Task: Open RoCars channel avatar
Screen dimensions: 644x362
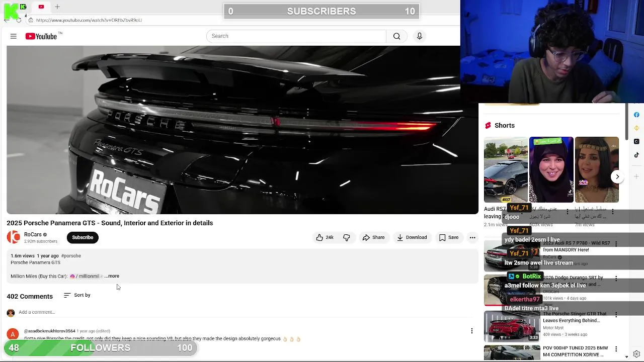Action: coord(14,237)
